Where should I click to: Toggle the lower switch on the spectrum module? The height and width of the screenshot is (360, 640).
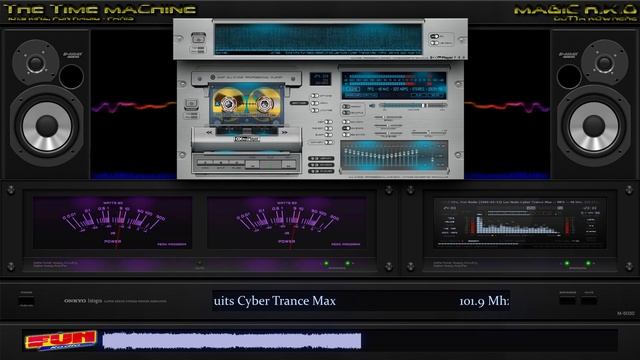point(434,42)
